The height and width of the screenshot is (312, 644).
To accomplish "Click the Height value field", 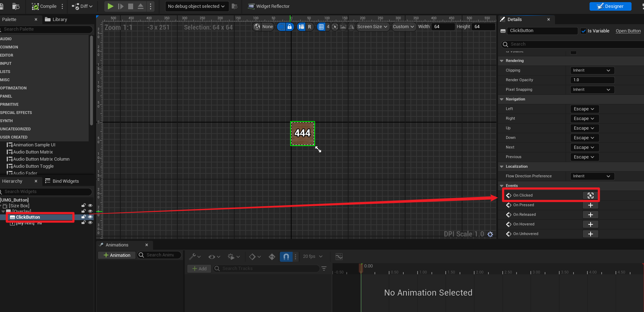I will 483,27.
